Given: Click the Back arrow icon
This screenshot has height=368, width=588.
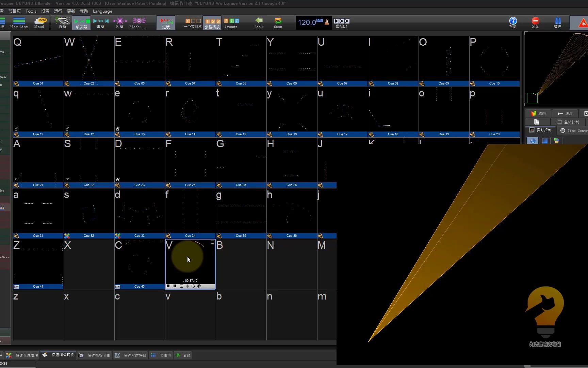Looking at the screenshot, I should click(x=259, y=20).
